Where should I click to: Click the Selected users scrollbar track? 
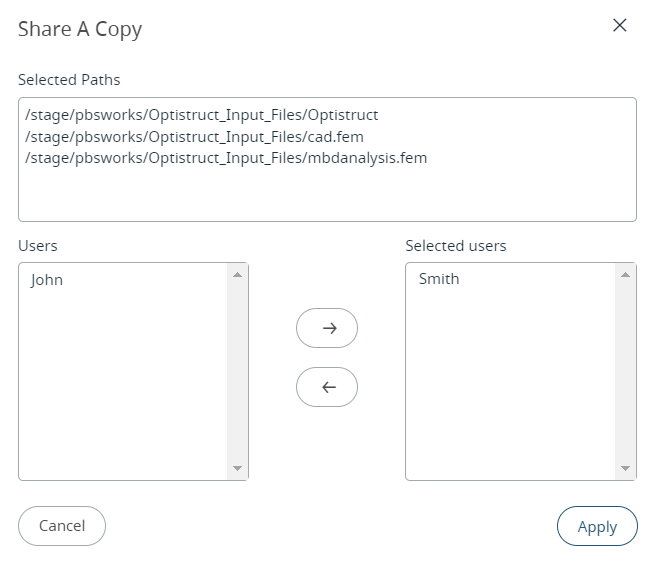click(x=626, y=371)
